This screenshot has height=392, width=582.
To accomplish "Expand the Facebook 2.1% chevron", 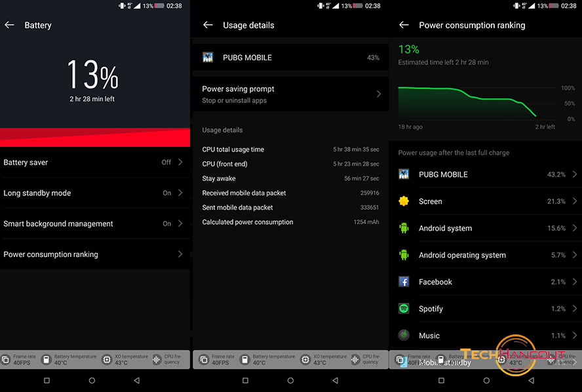I will point(575,282).
